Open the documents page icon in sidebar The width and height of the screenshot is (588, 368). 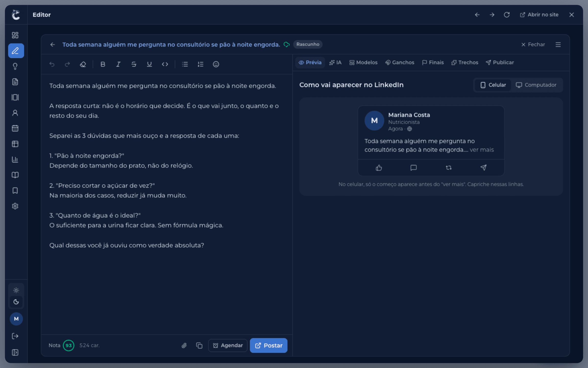[15, 82]
